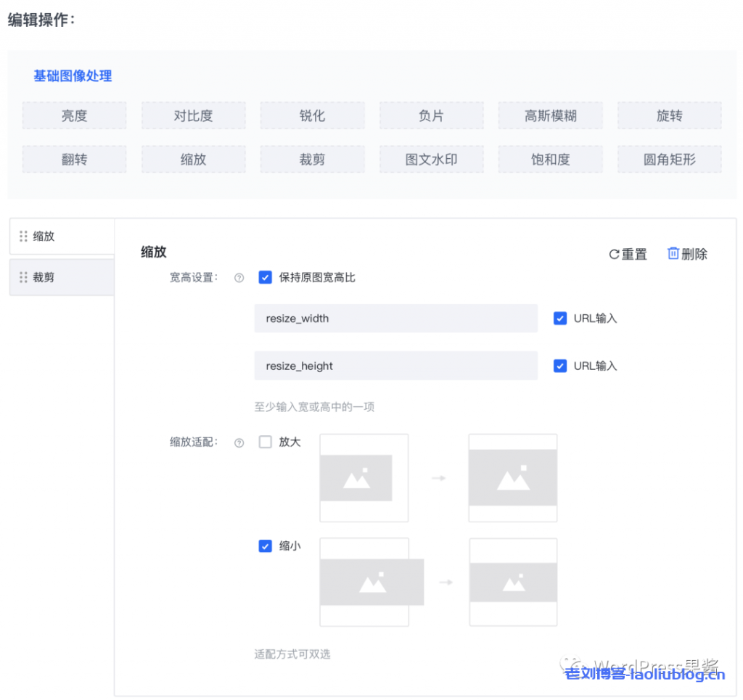This screenshot has width=743, height=700.
Task: Select 裁剪 in the left panel
Action: pos(42,277)
